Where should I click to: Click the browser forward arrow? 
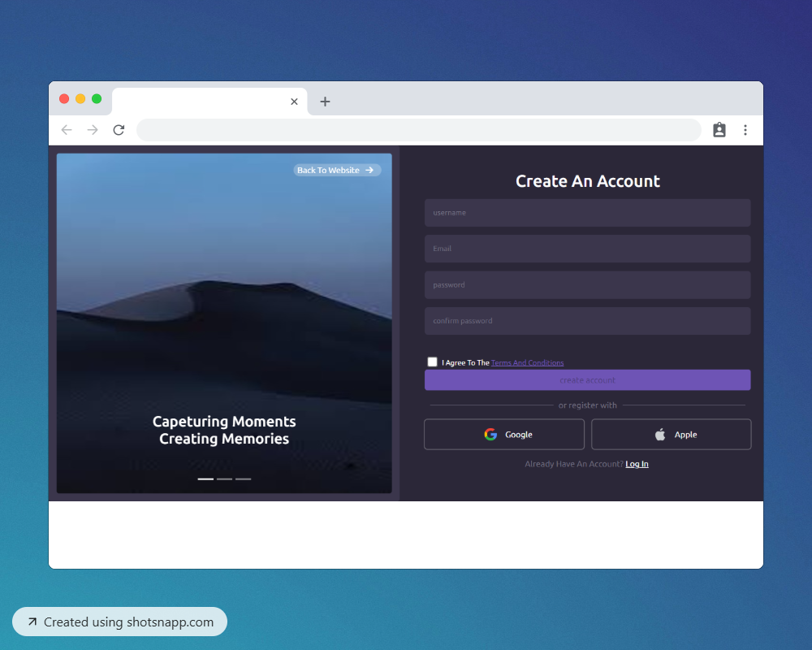[93, 130]
